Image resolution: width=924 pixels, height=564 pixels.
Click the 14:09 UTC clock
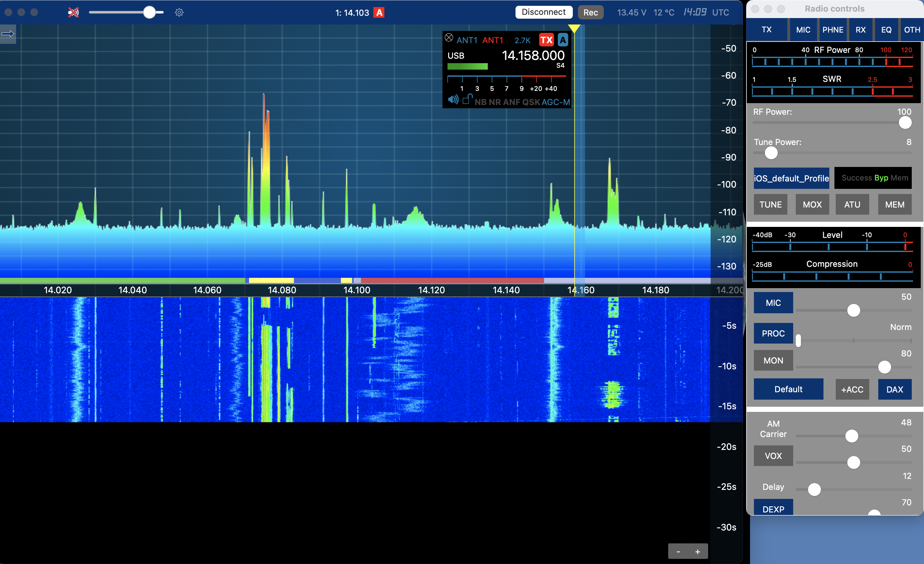707,12
